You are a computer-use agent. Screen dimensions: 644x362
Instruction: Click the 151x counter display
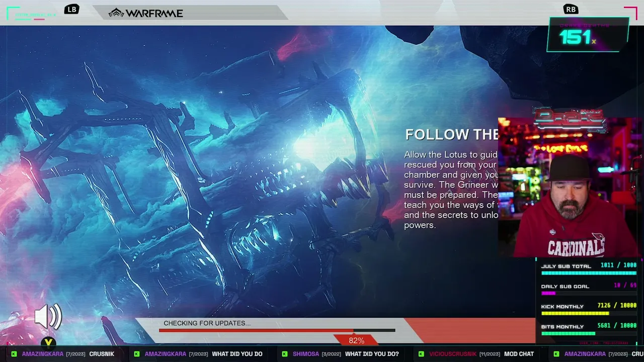click(587, 35)
